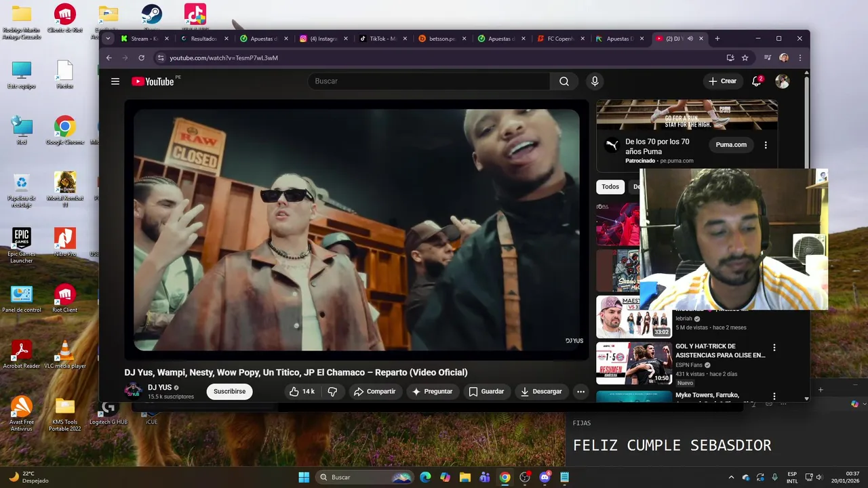This screenshot has height=488, width=868.
Task: Share the video via Compartir
Action: pyautogui.click(x=374, y=391)
